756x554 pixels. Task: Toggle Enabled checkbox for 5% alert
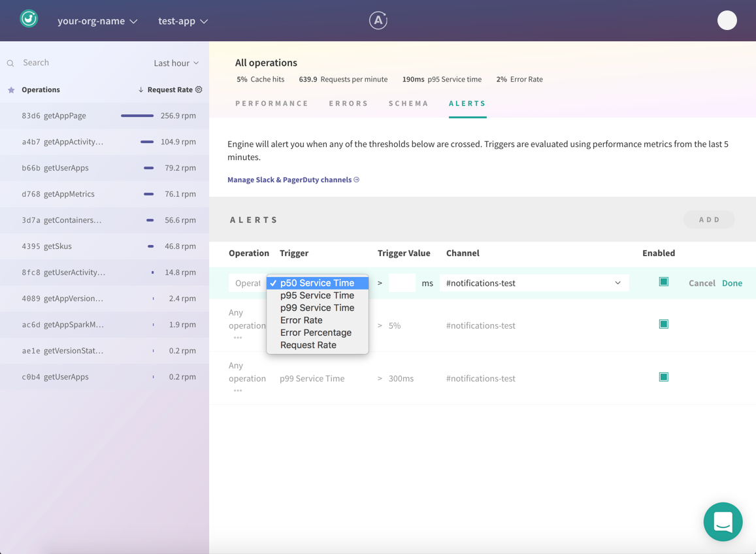(x=663, y=324)
